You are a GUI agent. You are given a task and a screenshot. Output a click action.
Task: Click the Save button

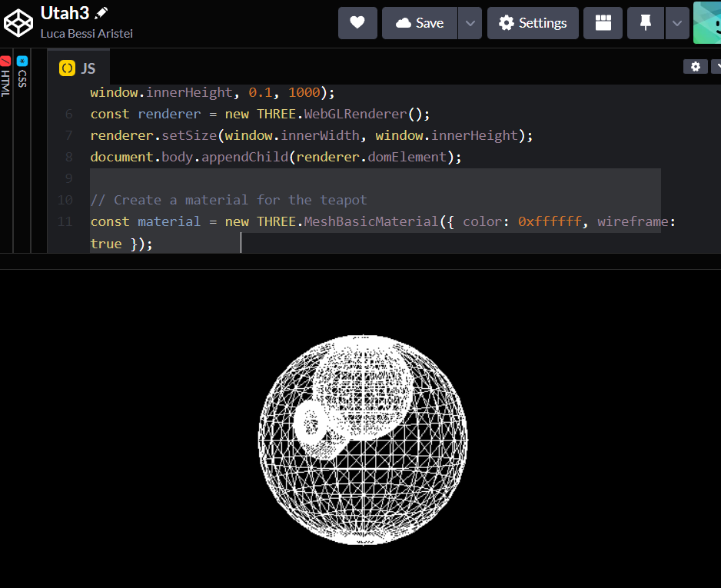(420, 23)
